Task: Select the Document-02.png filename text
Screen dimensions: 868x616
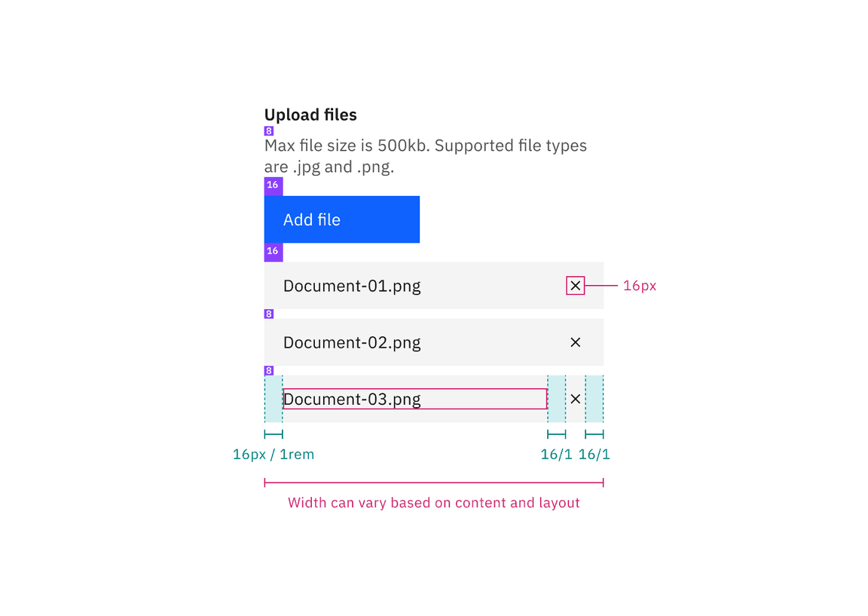Action: click(352, 342)
